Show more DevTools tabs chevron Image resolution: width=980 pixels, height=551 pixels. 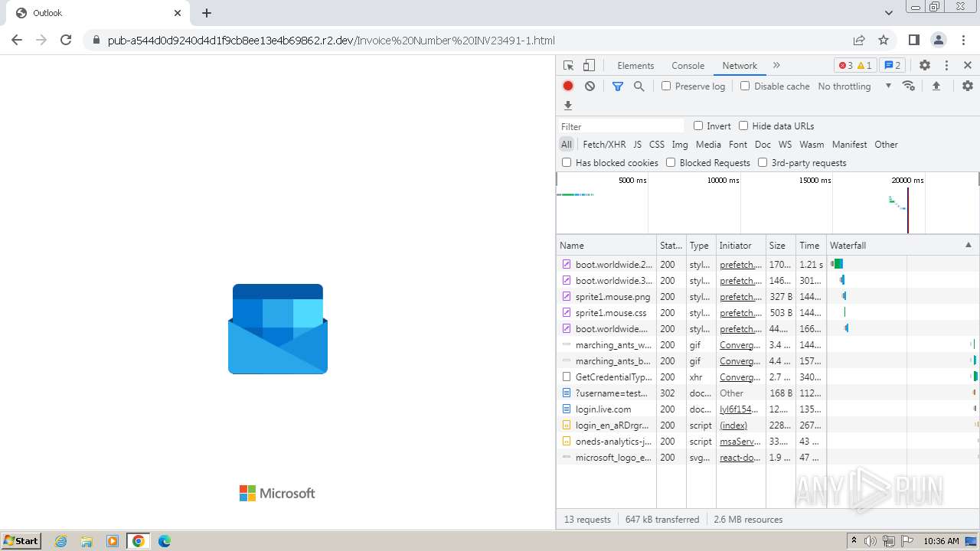tap(776, 66)
